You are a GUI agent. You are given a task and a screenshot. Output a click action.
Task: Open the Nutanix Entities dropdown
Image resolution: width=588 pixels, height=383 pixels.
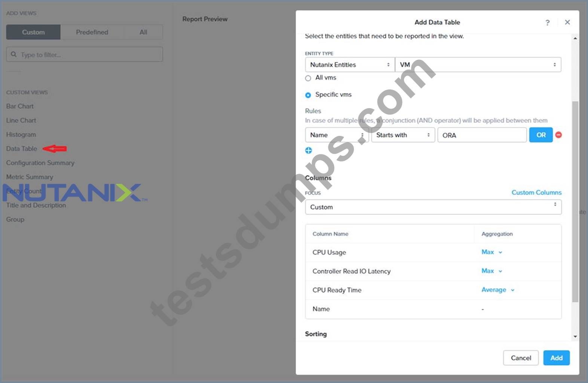pos(350,65)
